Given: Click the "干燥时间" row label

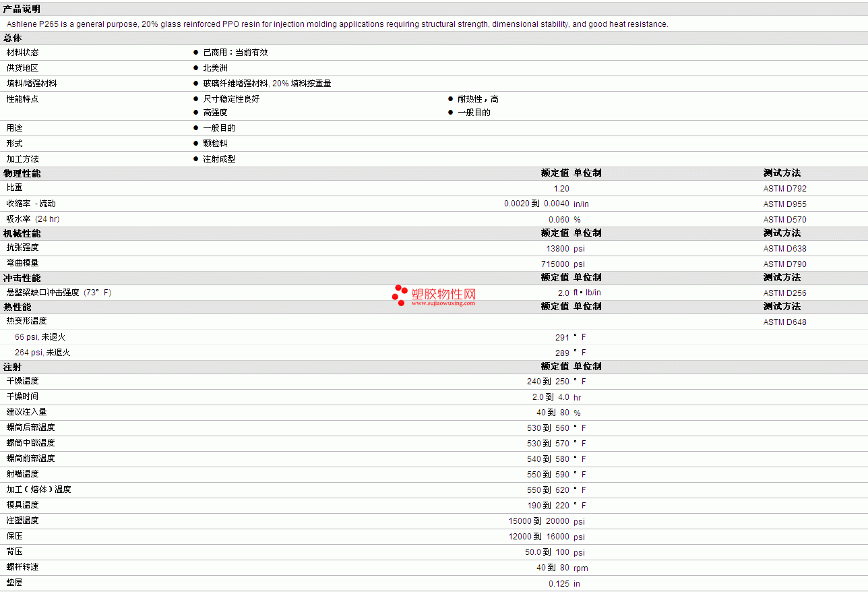Looking at the screenshot, I should (23, 397).
